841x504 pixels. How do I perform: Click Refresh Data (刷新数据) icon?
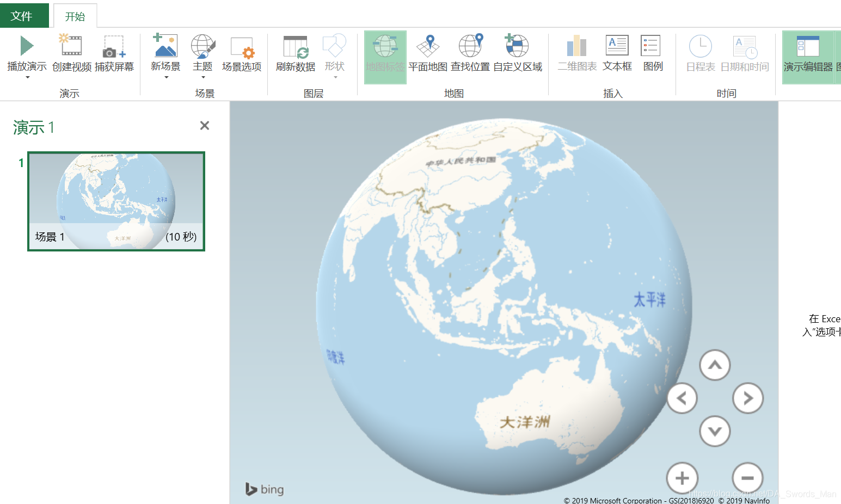coord(296,47)
